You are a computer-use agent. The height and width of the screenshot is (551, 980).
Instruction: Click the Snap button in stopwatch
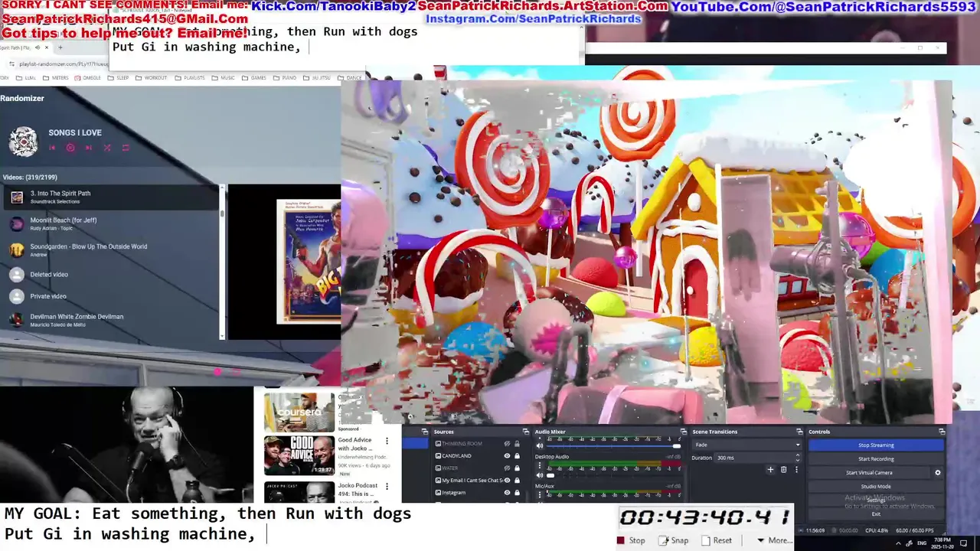(673, 540)
